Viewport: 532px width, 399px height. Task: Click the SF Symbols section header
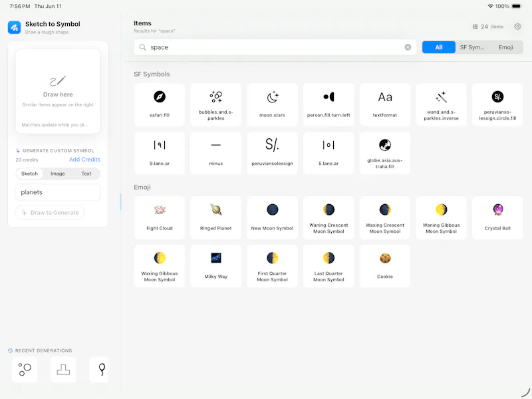(152, 74)
